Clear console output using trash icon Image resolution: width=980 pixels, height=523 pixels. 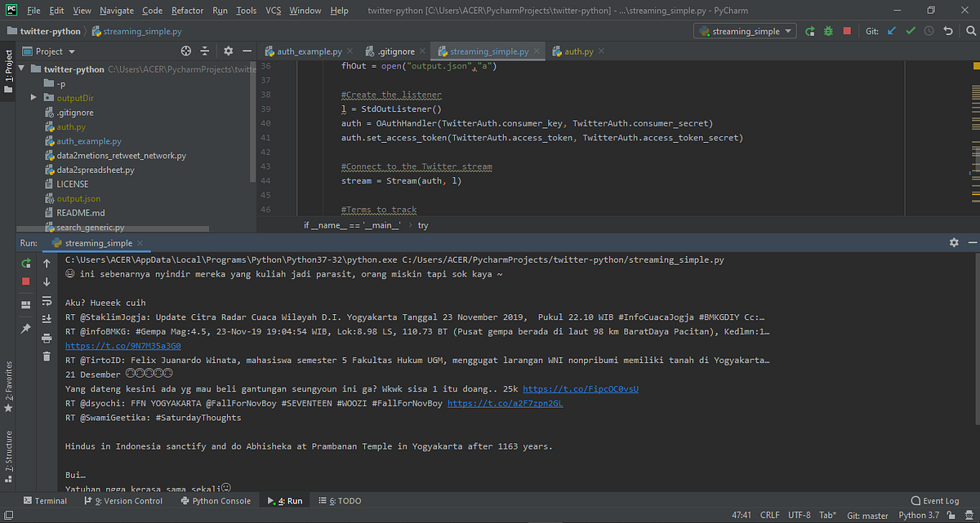coord(47,357)
